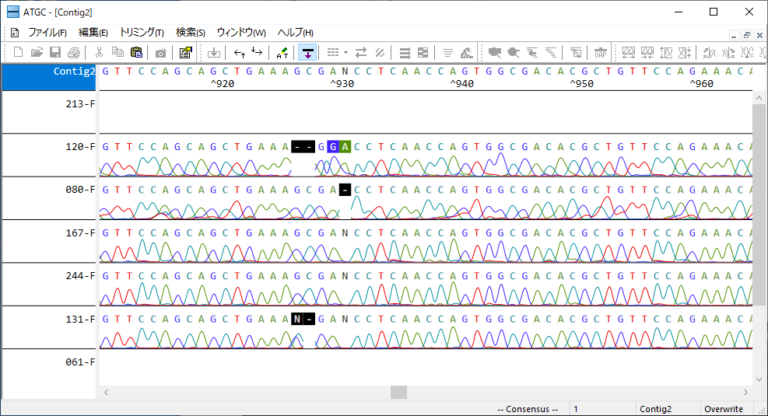Click the cascading window icon left of GAP

[576, 52]
